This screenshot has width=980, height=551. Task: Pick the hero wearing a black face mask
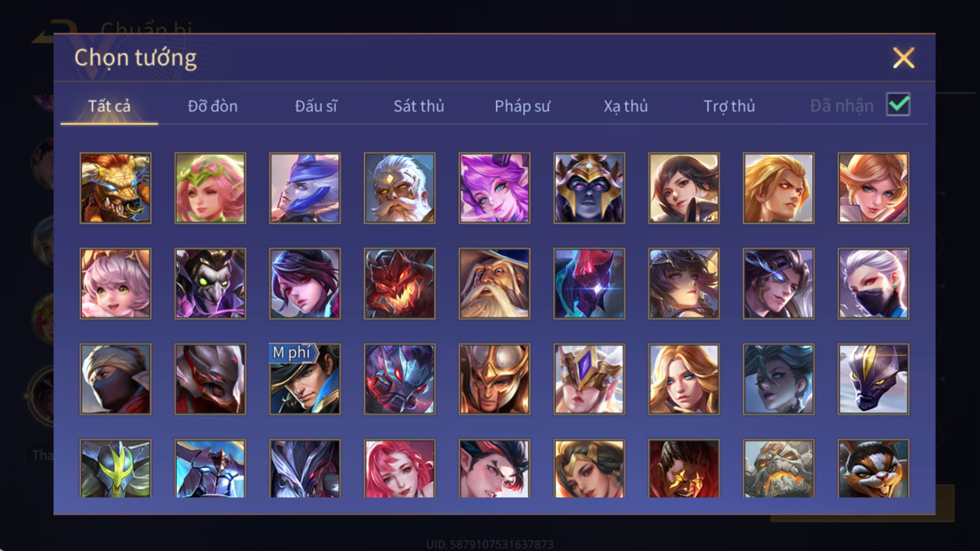(873, 283)
